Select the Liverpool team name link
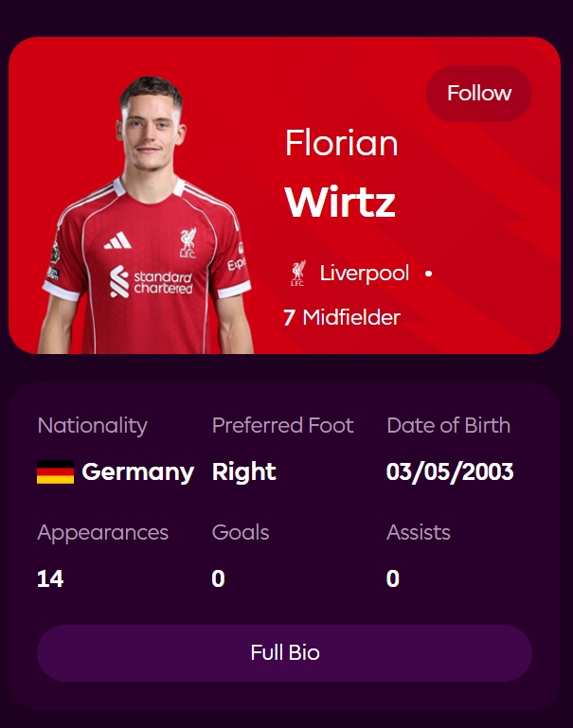The height and width of the screenshot is (728, 573). (x=365, y=274)
